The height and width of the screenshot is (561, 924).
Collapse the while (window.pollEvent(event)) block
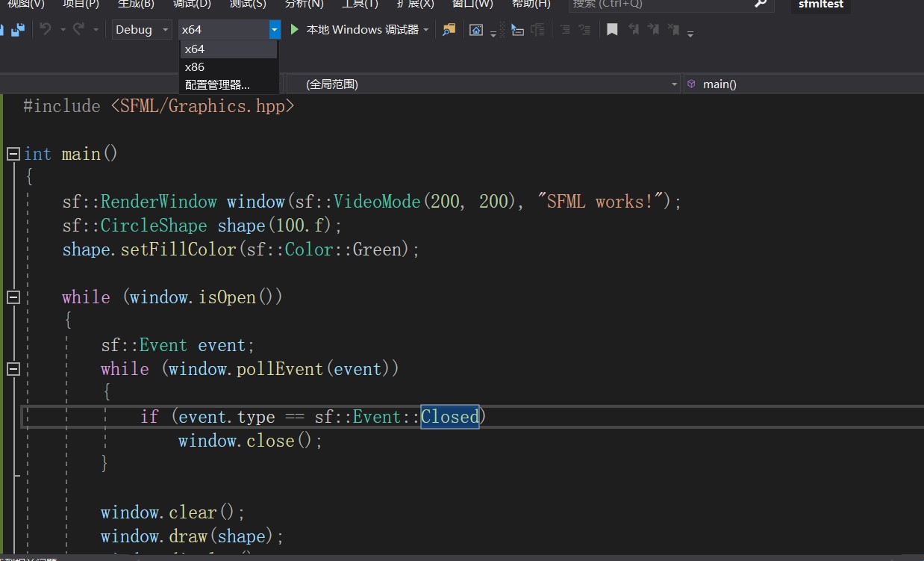13,369
